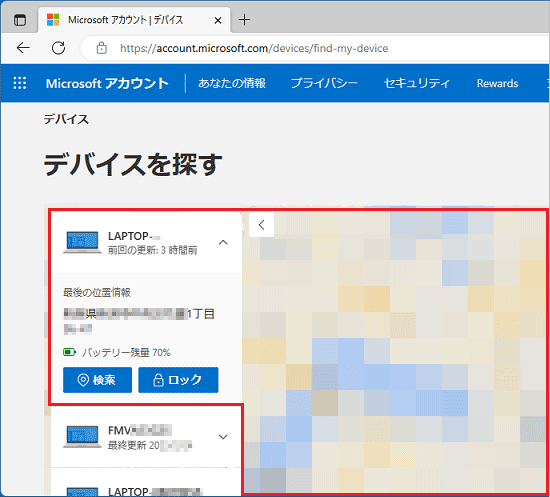This screenshot has width=550, height=497.
Task: Click the デバイス breadcrumb link
Action: click(66, 119)
